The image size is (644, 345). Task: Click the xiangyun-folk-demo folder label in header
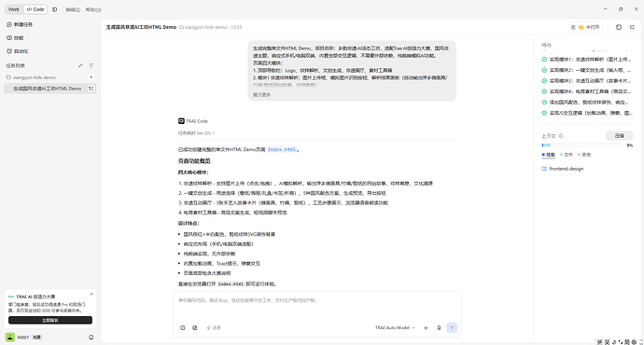tap(205, 27)
